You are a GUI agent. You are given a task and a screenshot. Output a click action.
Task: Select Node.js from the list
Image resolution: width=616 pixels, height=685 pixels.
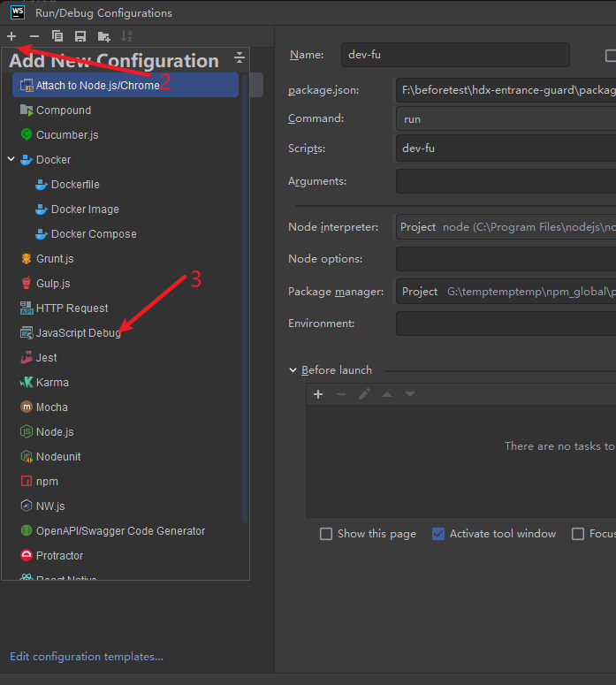coord(125,432)
